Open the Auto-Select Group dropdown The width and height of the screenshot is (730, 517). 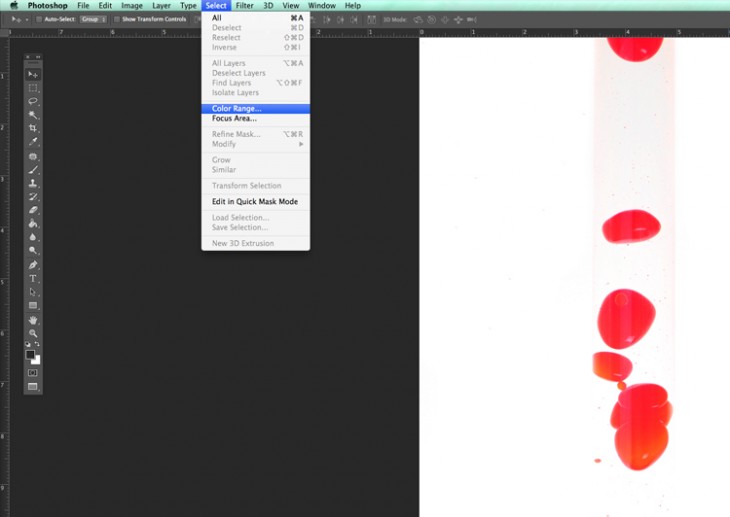pos(93,20)
